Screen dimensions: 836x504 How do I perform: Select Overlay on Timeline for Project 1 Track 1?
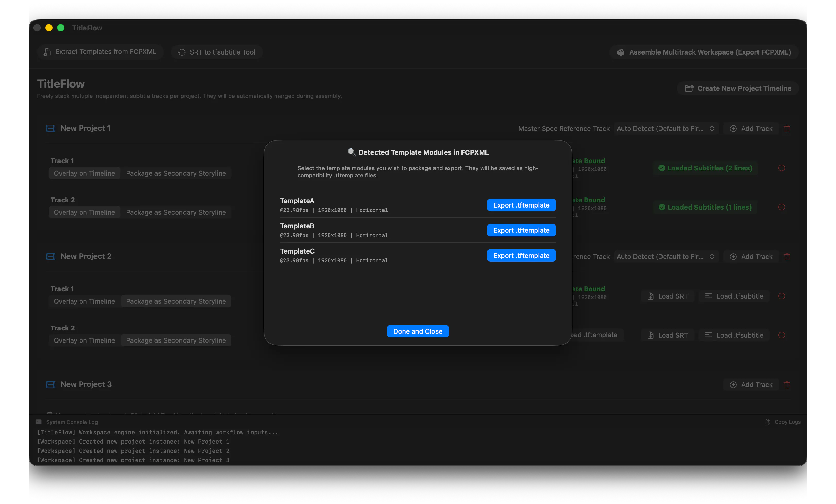coord(84,173)
